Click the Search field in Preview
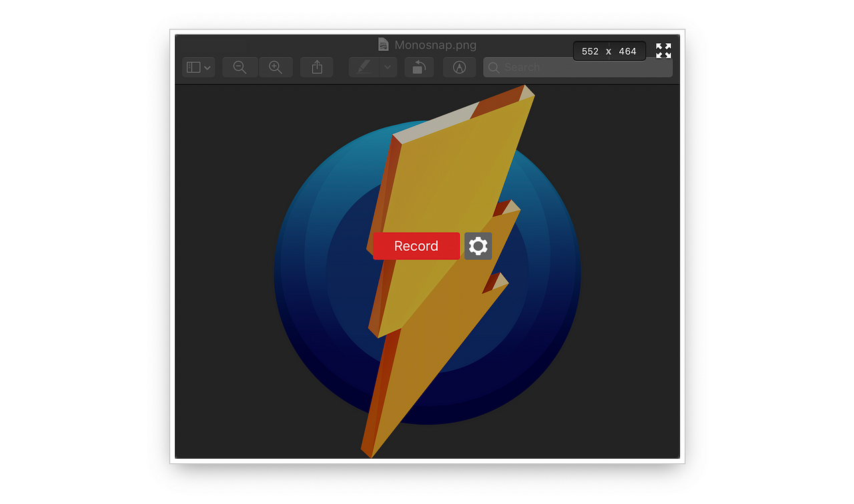This screenshot has width=854, height=504. click(578, 67)
